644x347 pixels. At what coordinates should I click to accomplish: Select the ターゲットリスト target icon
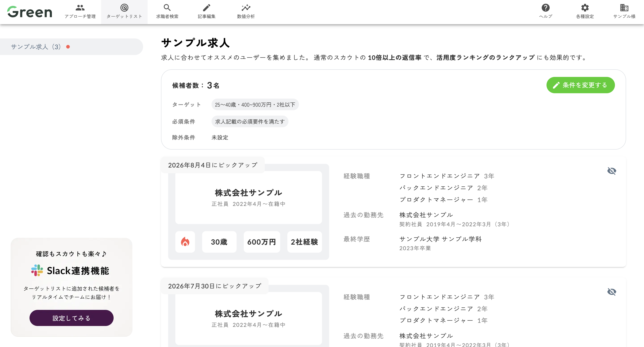pos(124,8)
